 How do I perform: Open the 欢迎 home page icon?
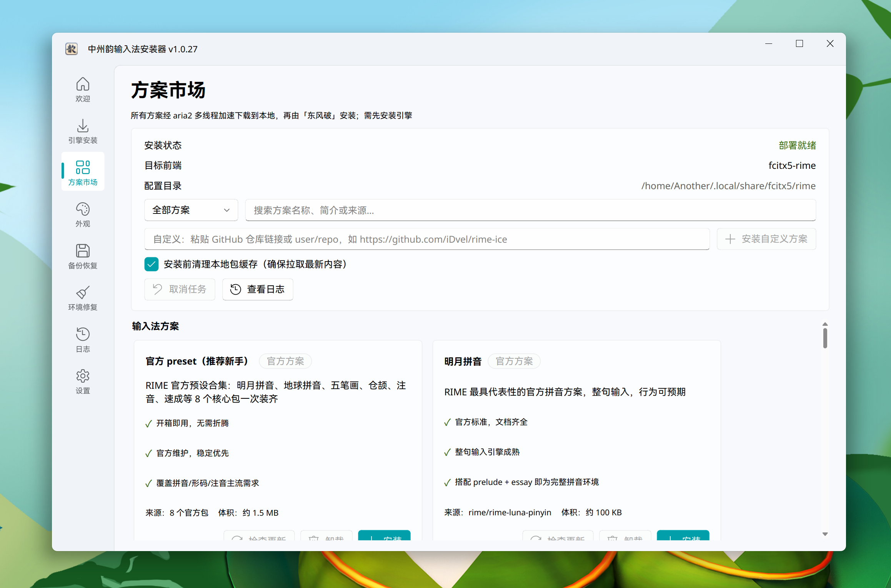tap(83, 84)
